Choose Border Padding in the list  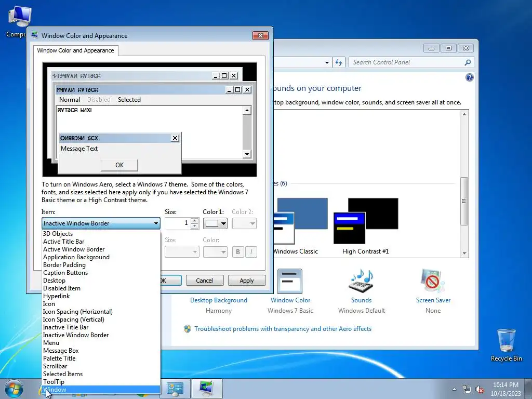[x=101, y=264]
